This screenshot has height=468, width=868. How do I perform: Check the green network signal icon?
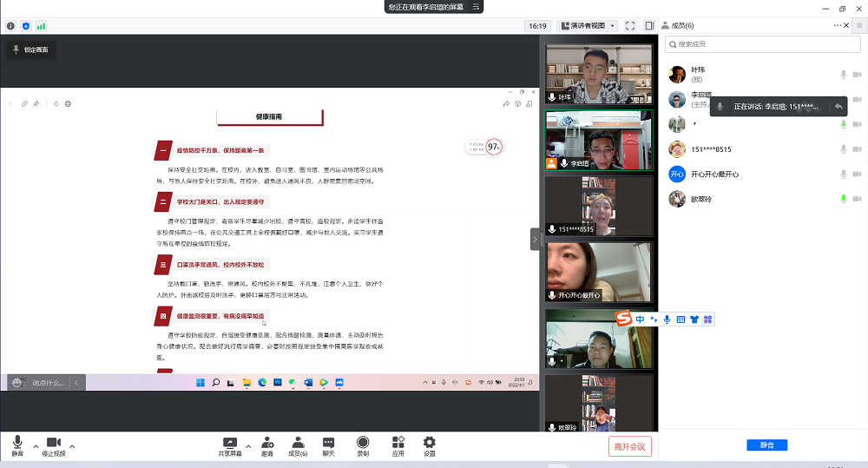41,26
